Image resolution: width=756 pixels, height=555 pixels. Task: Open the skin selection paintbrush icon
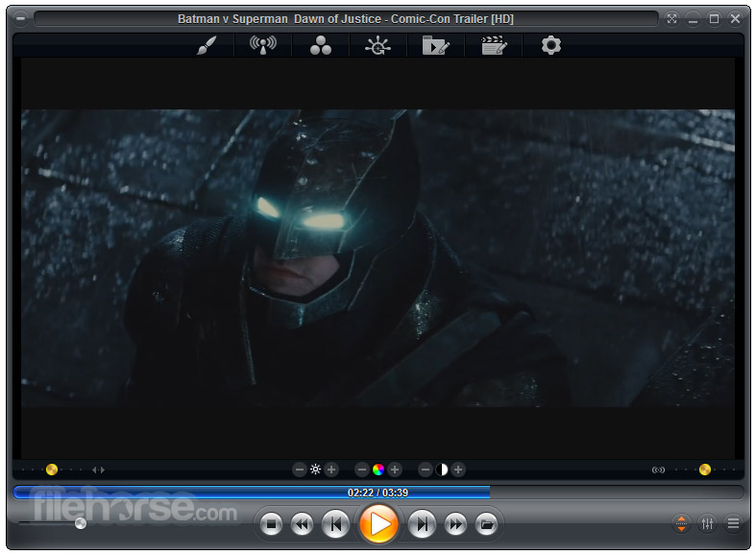206,46
